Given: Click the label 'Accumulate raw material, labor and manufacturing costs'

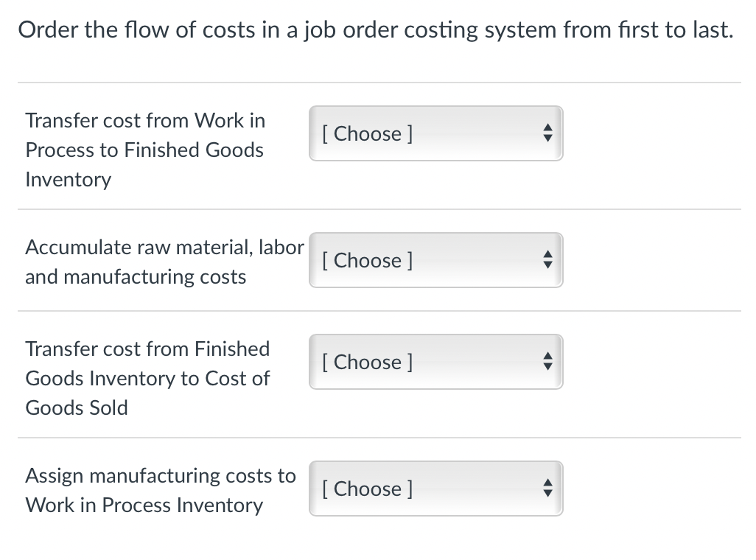Looking at the screenshot, I should coord(164,262).
